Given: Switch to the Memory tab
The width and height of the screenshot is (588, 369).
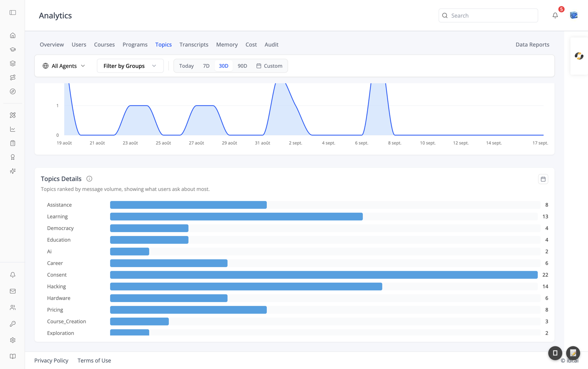Looking at the screenshot, I should (227, 45).
